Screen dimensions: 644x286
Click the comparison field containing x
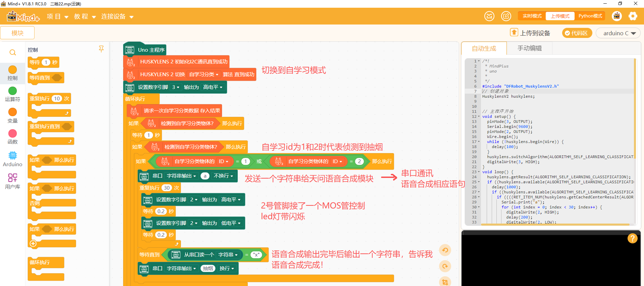click(x=256, y=255)
